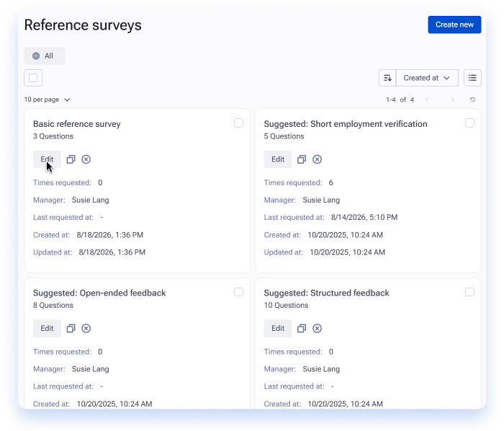The height and width of the screenshot is (431, 504).
Task: Delete Short employment verification survey
Action: 317,159
